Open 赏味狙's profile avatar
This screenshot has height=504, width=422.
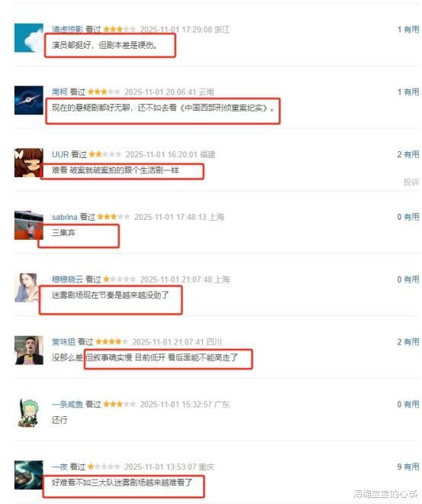(29, 351)
